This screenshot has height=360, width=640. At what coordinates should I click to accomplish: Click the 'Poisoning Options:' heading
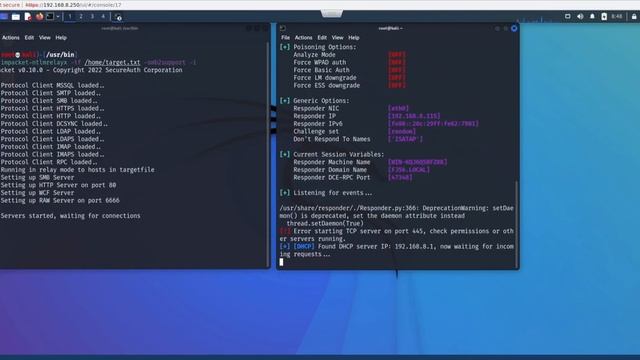[x=324, y=47]
